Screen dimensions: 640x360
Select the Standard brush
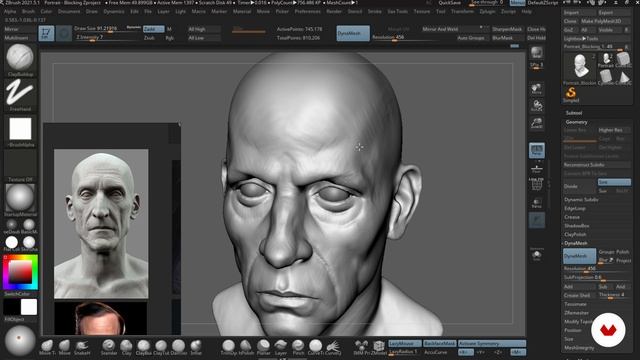(x=109, y=347)
